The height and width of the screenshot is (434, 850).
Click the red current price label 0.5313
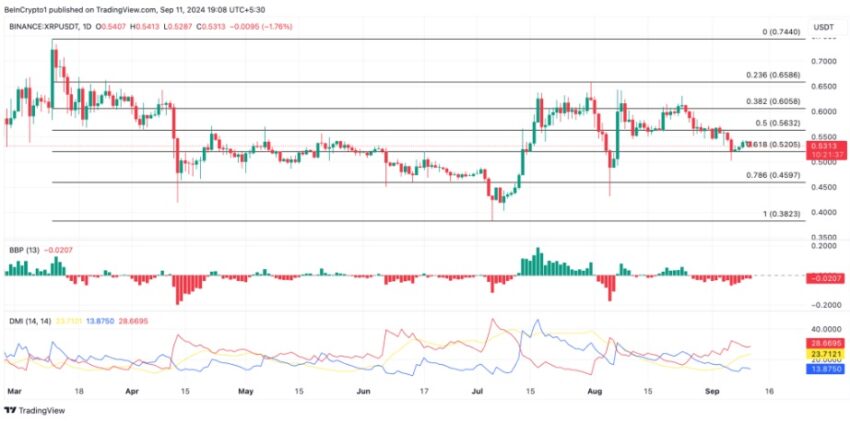click(827, 146)
